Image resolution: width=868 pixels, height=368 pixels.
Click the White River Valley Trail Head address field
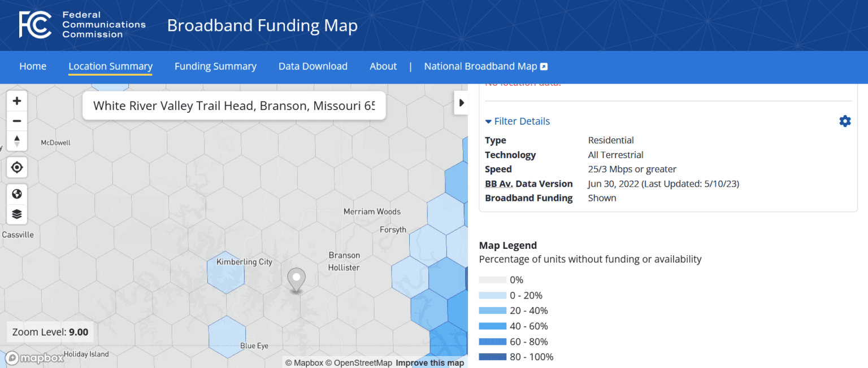[234, 106]
